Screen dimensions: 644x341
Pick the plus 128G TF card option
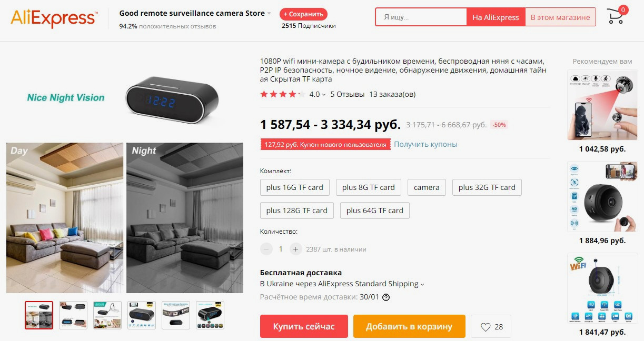click(297, 210)
